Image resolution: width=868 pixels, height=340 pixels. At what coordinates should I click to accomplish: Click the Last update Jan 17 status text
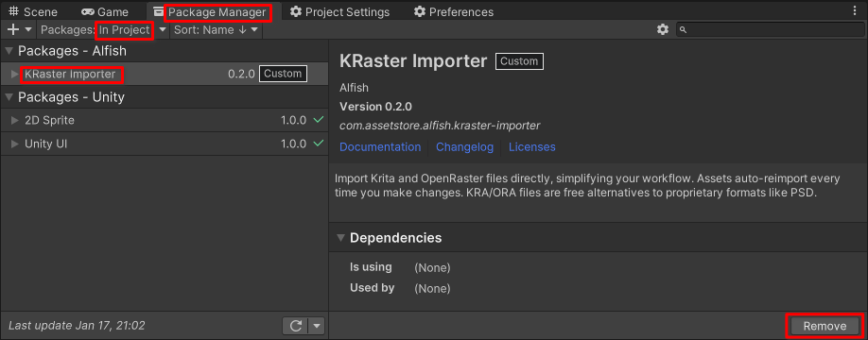tap(77, 326)
